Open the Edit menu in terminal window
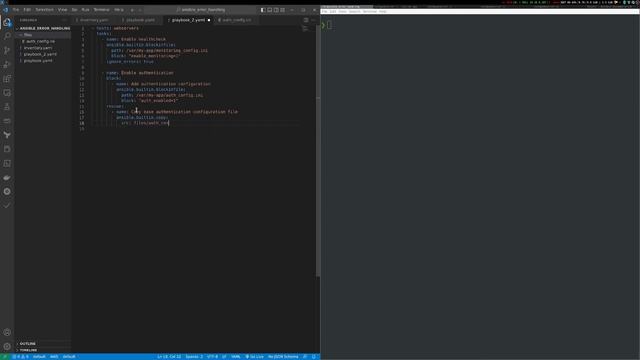The height and width of the screenshot is (360, 640). pyautogui.click(x=333, y=11)
